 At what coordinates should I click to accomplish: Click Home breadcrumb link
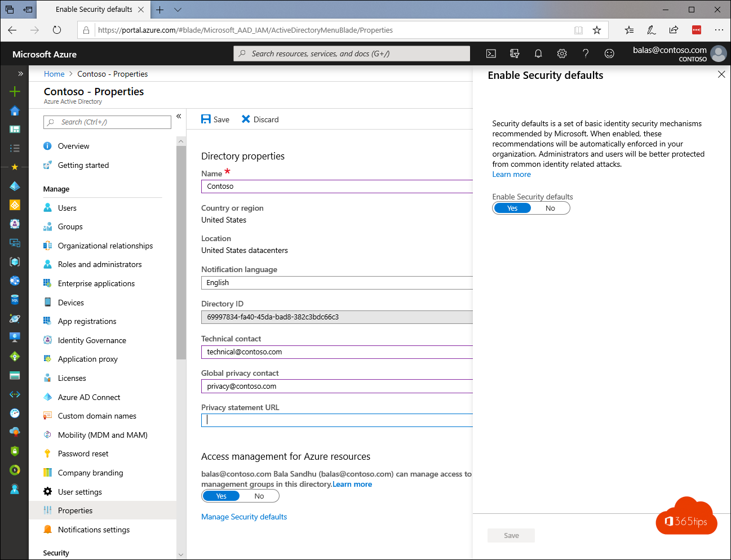point(54,74)
